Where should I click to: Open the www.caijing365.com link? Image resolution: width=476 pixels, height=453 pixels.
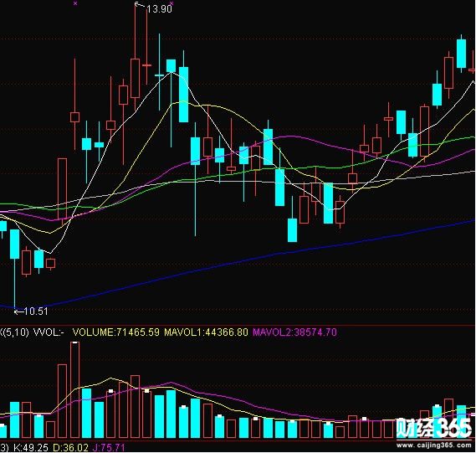pyautogui.click(x=434, y=445)
